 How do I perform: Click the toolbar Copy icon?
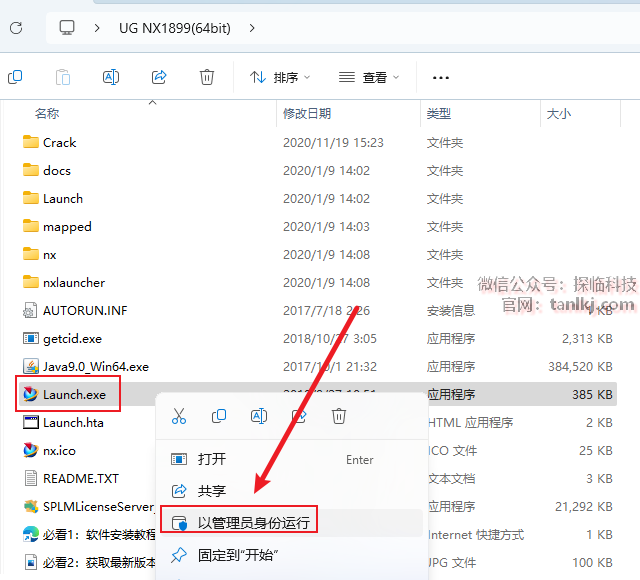(15, 77)
